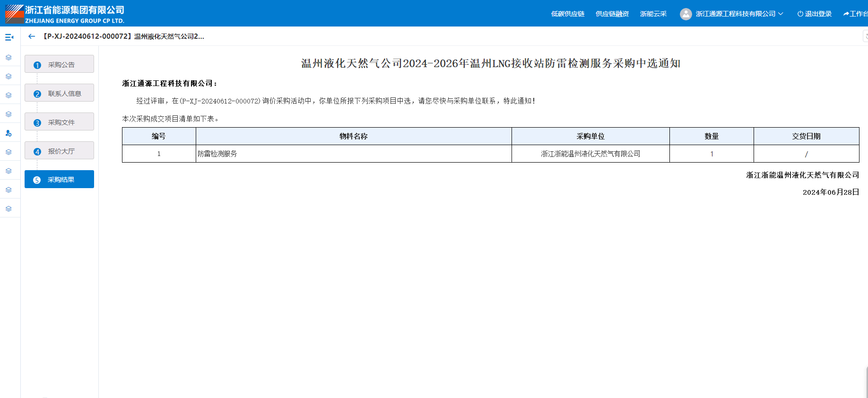This screenshot has height=398, width=868.
Task: Open the user-settings person icon in sidebar
Action: (x=9, y=133)
